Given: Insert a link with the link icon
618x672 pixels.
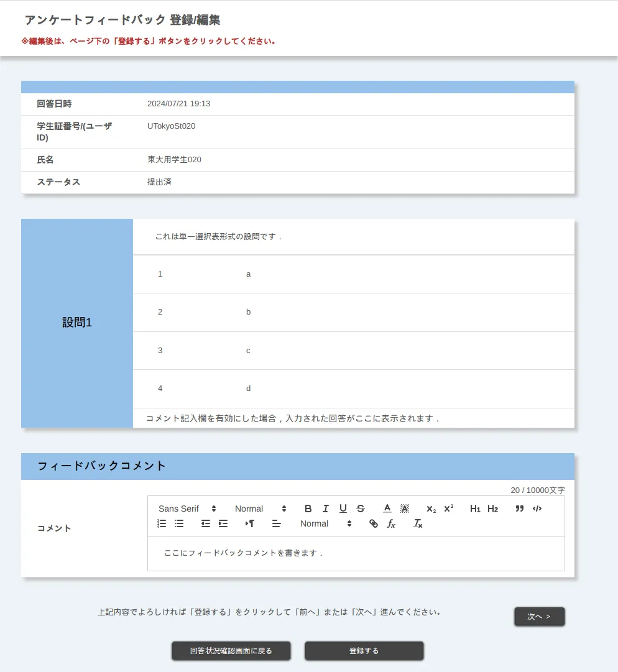Looking at the screenshot, I should pos(374,524).
